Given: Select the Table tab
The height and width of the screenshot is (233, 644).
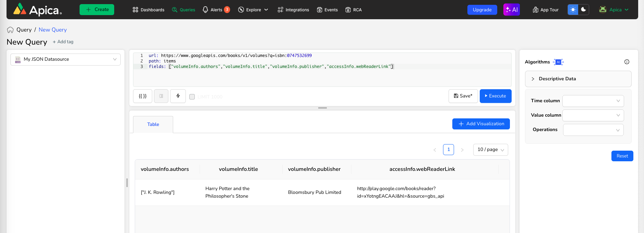Looking at the screenshot, I should point(153,124).
